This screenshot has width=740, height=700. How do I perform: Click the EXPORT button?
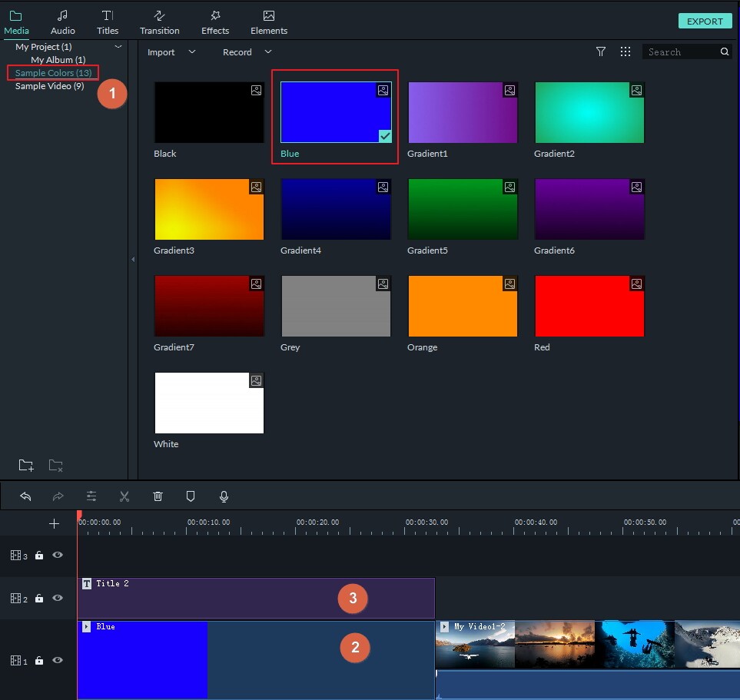tap(705, 22)
